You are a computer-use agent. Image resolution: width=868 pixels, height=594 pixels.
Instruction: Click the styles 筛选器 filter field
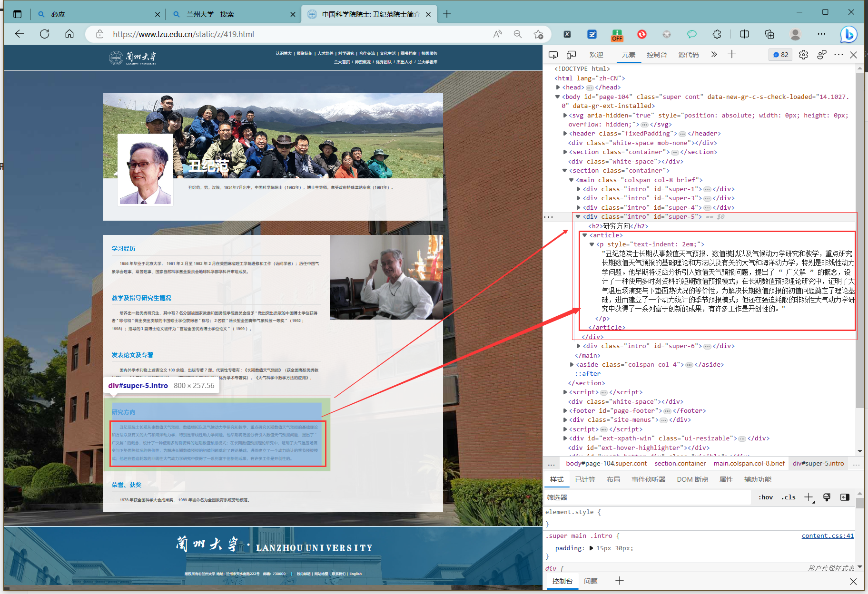click(647, 497)
